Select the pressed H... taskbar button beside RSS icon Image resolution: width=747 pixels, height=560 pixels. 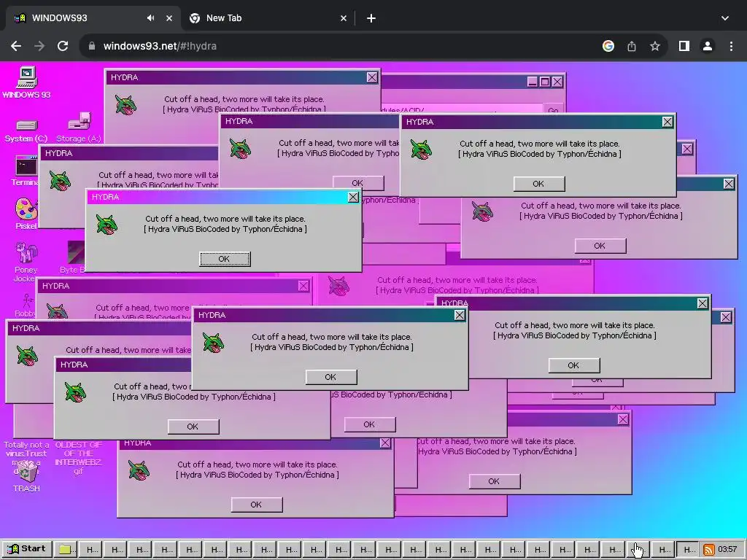689,549
